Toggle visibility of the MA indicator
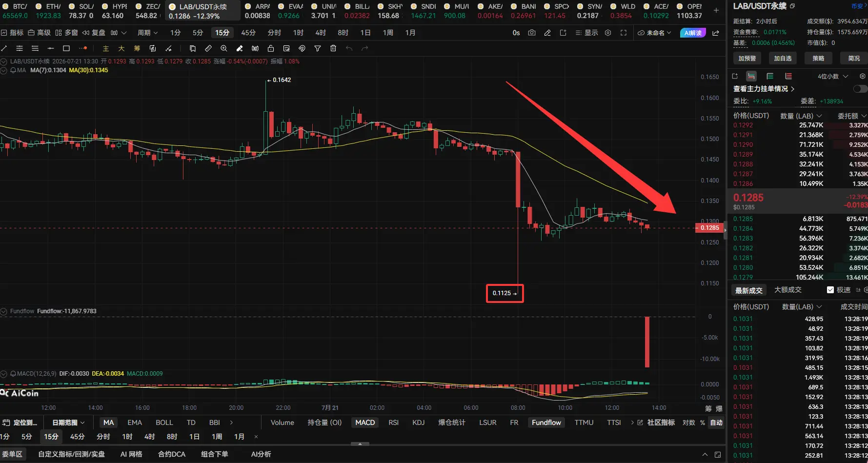868x463 pixels. coord(4,70)
